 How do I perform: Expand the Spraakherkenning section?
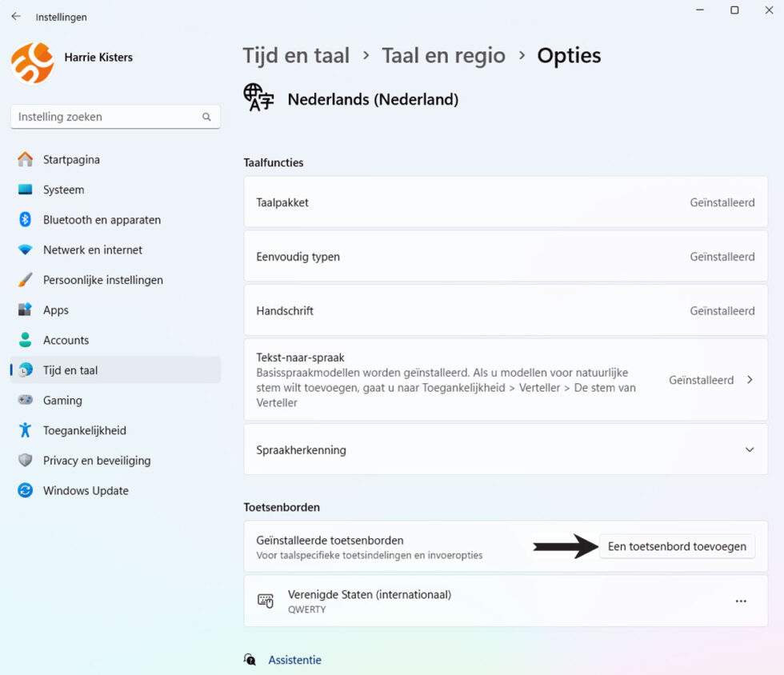(x=750, y=449)
